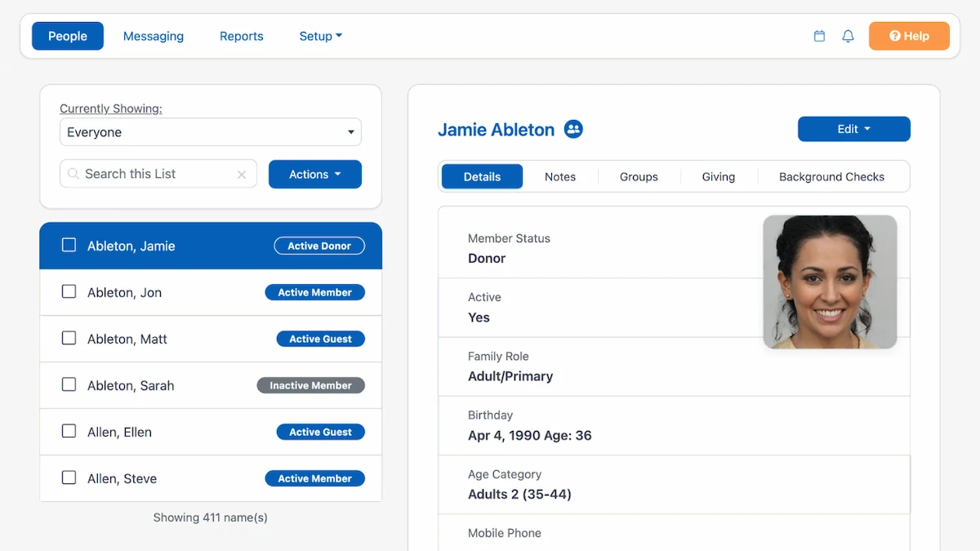Click Steve's Active Member badge
Image resolution: width=980 pixels, height=551 pixels.
click(315, 478)
